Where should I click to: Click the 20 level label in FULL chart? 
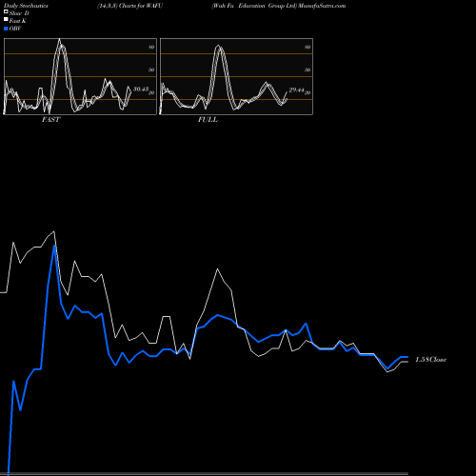(x=307, y=92)
